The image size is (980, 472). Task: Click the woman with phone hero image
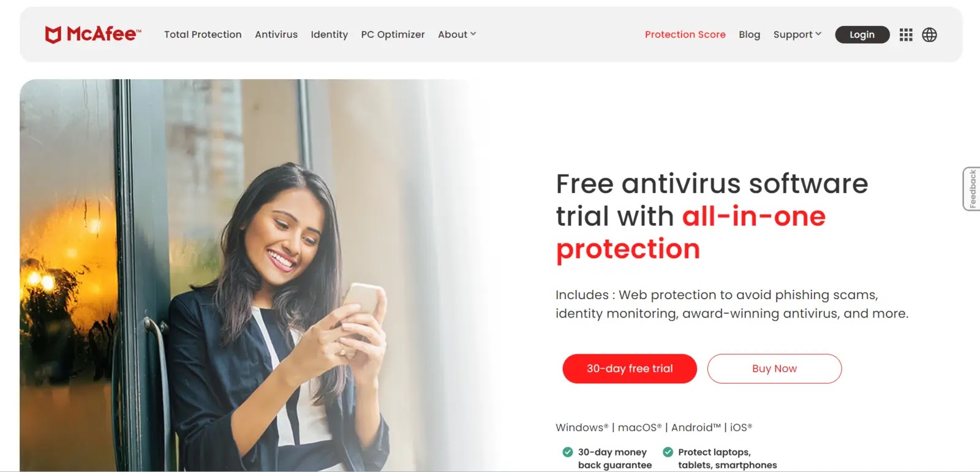tap(257, 275)
